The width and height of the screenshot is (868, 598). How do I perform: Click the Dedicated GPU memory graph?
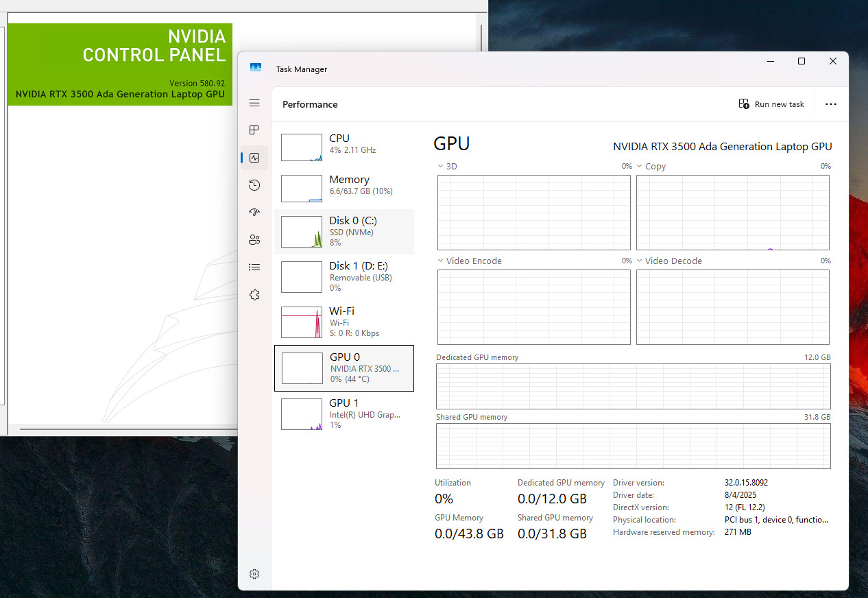[x=634, y=386]
